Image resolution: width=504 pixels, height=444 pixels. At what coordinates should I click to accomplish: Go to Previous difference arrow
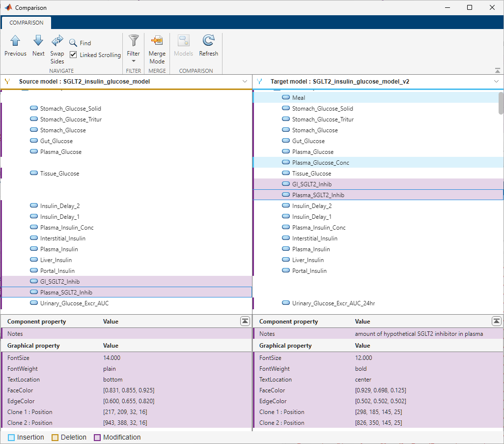[15, 46]
